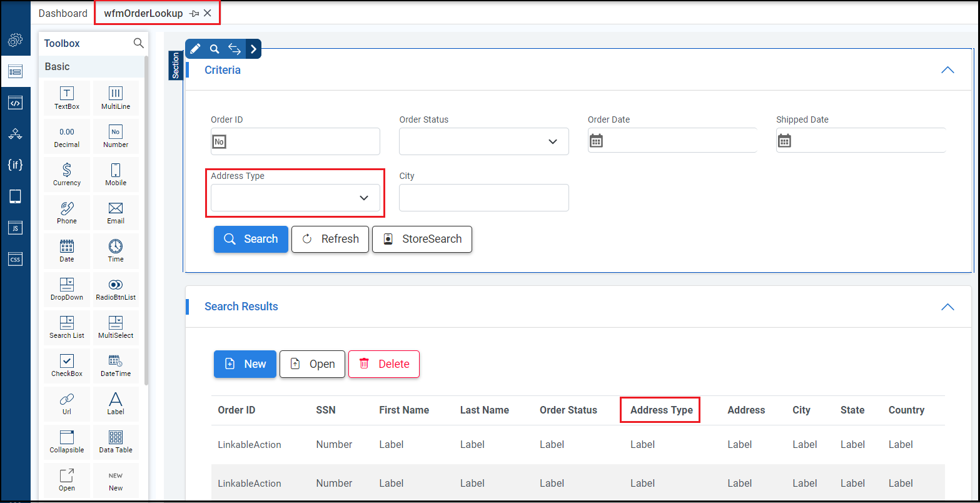This screenshot has width=980, height=503.
Task: Select the Email control in the Toolbox
Action: click(x=116, y=213)
